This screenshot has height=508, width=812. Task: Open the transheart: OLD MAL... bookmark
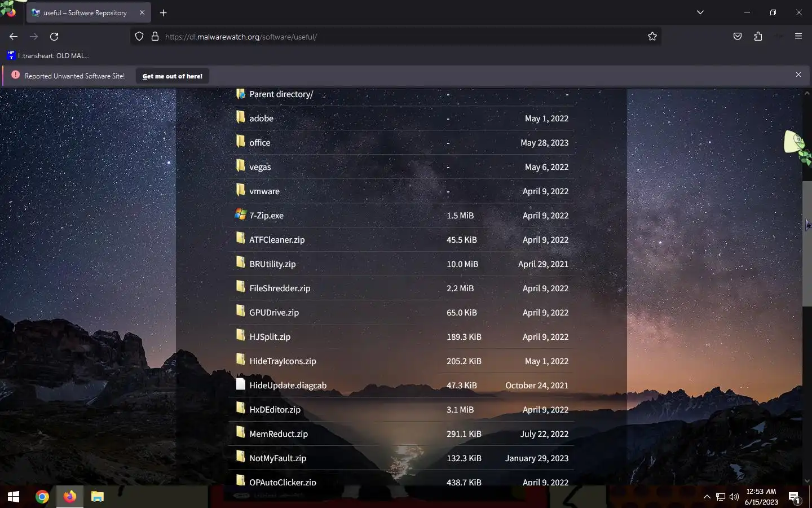point(48,56)
